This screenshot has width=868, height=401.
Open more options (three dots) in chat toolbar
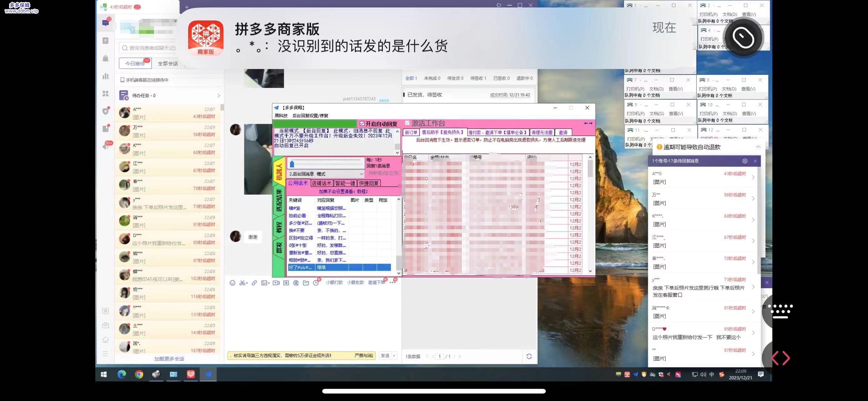[x=393, y=283]
